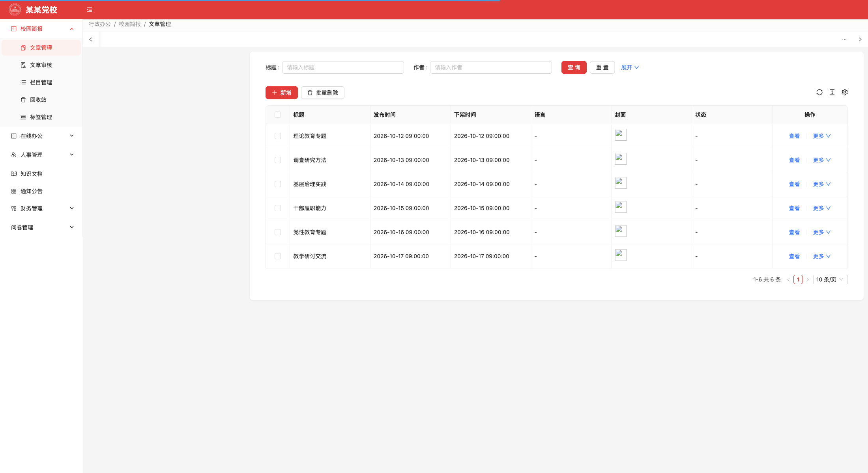Click the 批量删除 batch delete button
868x473 pixels.
pos(323,93)
